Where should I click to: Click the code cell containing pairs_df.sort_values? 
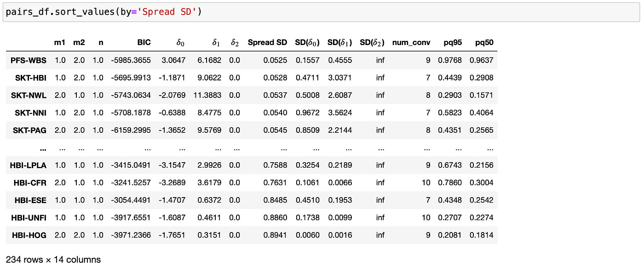321,12
